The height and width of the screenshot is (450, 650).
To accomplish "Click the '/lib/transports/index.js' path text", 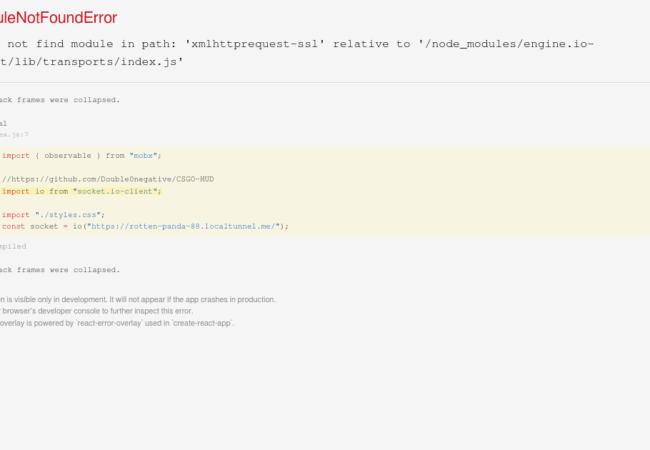I will [x=95, y=62].
